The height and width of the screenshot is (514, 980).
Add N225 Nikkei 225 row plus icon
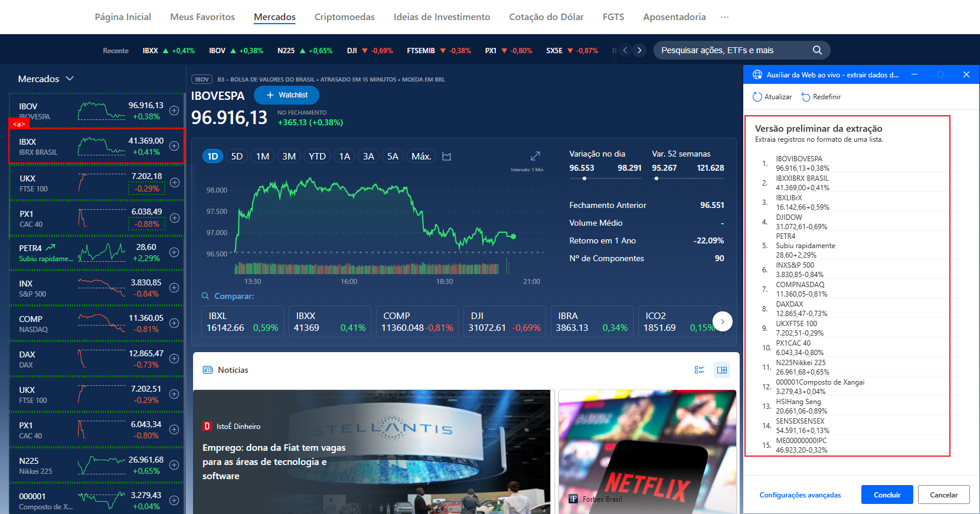pyautogui.click(x=174, y=465)
